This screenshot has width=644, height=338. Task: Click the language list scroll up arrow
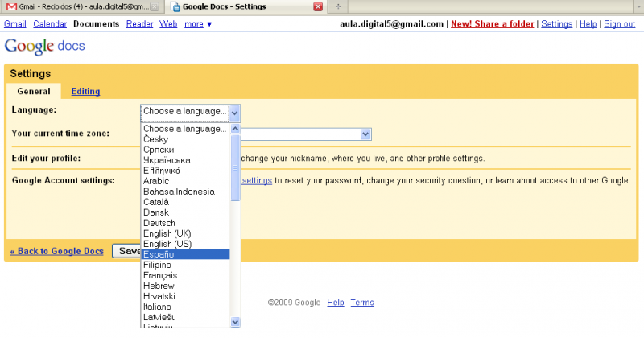[235, 129]
